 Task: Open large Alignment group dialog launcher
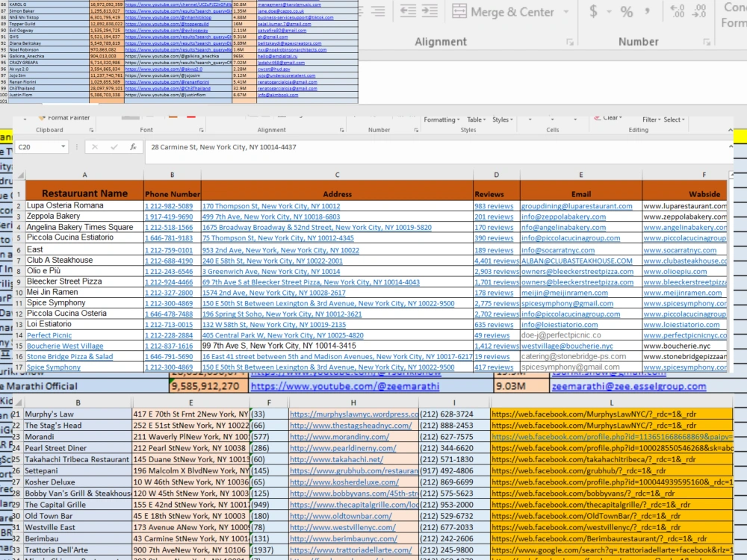coord(570,43)
